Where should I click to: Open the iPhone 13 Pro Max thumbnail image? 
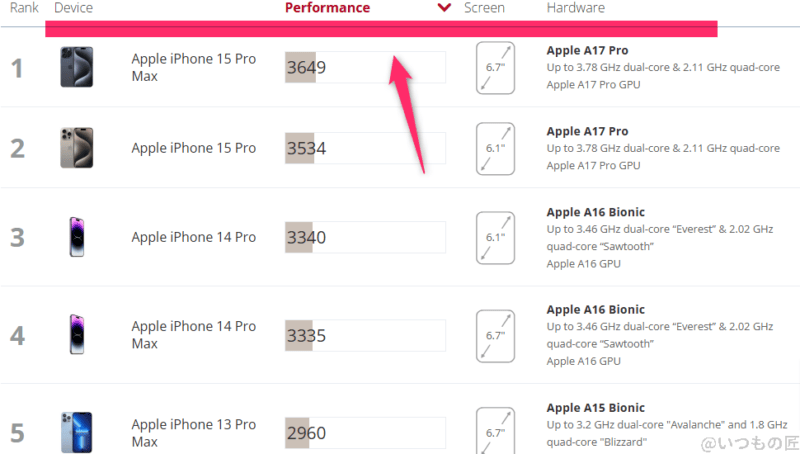click(x=76, y=432)
